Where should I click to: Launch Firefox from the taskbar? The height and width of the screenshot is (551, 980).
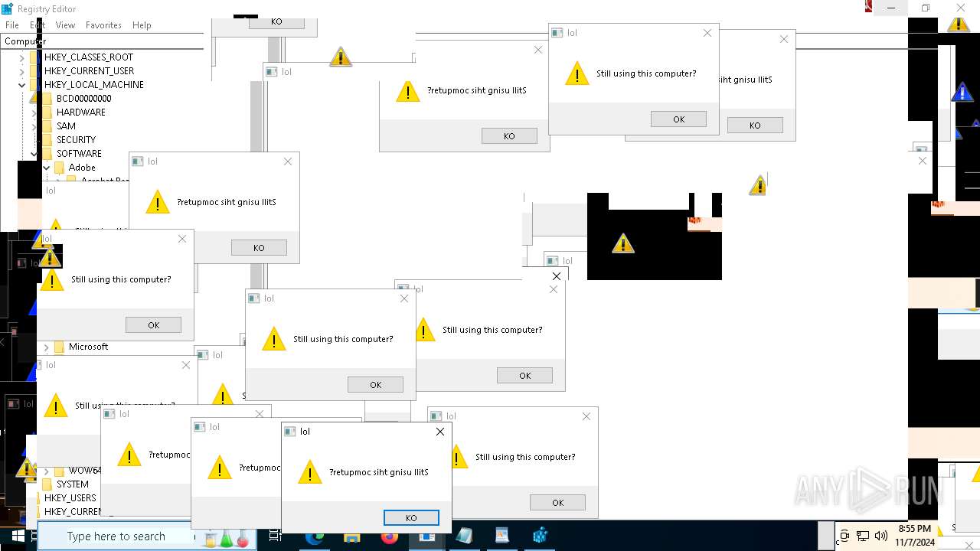(x=389, y=536)
